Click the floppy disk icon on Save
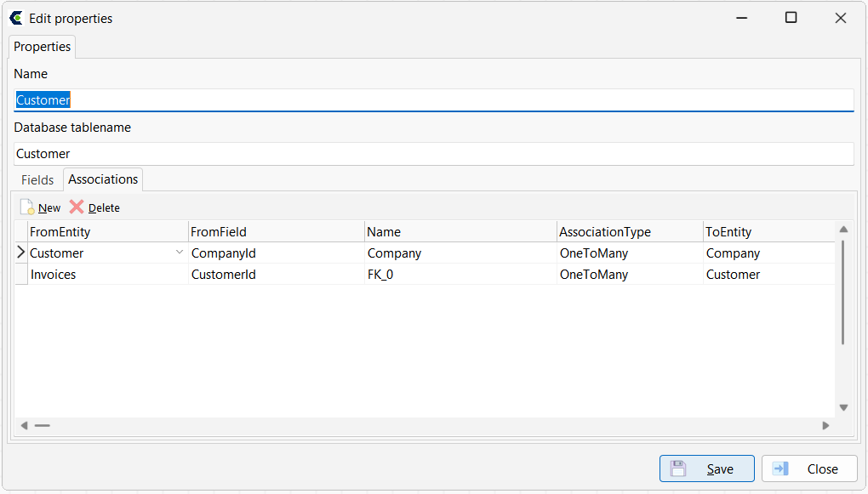The height and width of the screenshot is (494, 868). click(678, 468)
